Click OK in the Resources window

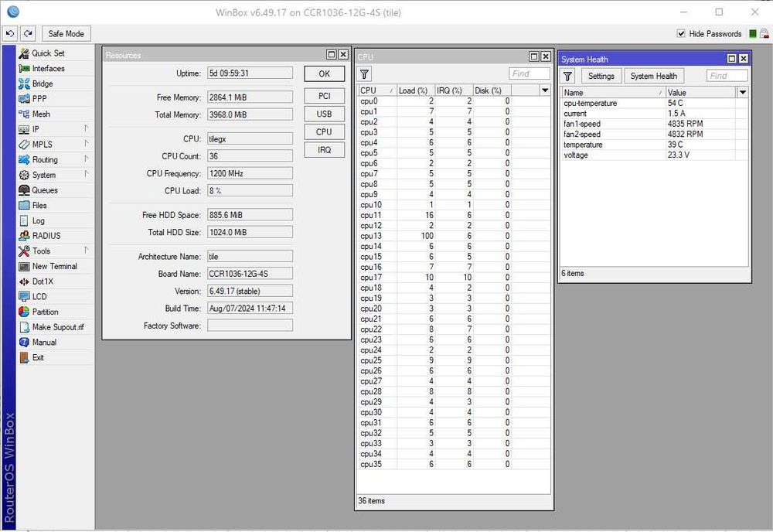tap(324, 74)
